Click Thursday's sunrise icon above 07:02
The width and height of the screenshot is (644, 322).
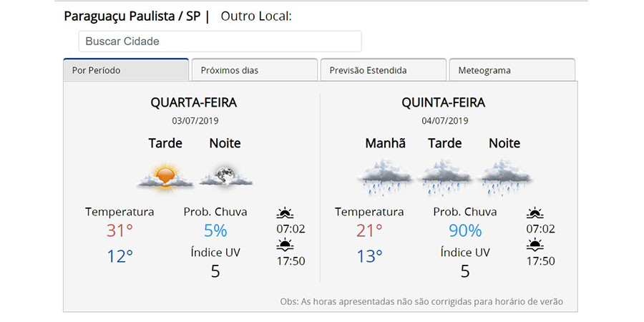pos(535,213)
